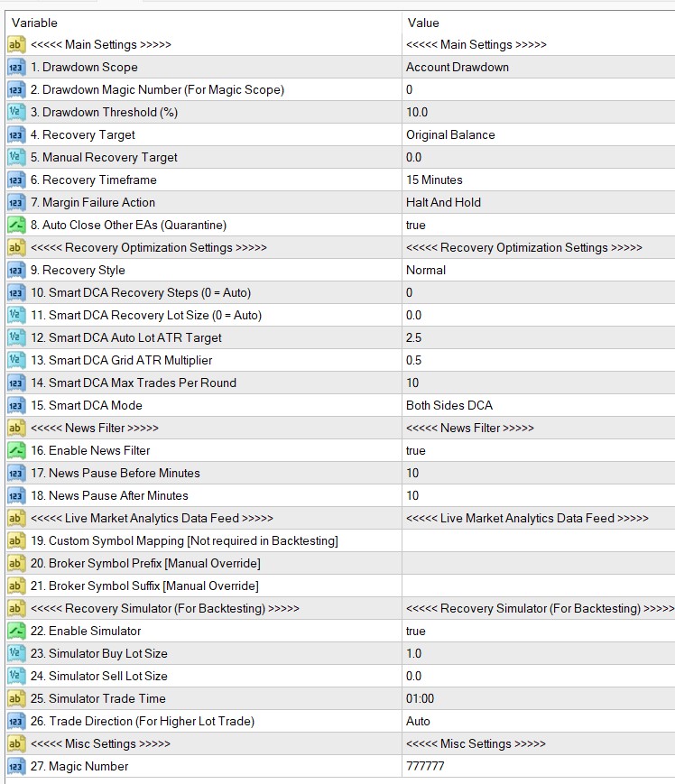The height and width of the screenshot is (784, 675).
Task: Click the icon beside Trade Direction row
Action: pyautogui.click(x=16, y=721)
